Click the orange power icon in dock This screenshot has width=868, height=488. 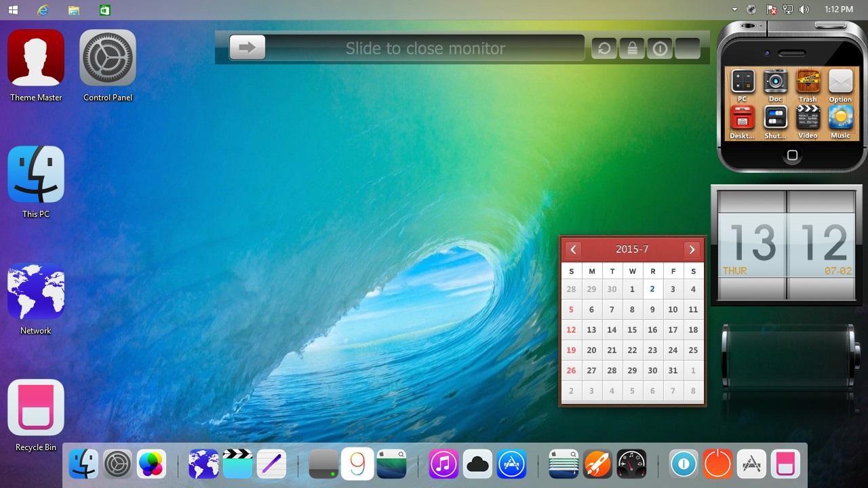click(717, 464)
